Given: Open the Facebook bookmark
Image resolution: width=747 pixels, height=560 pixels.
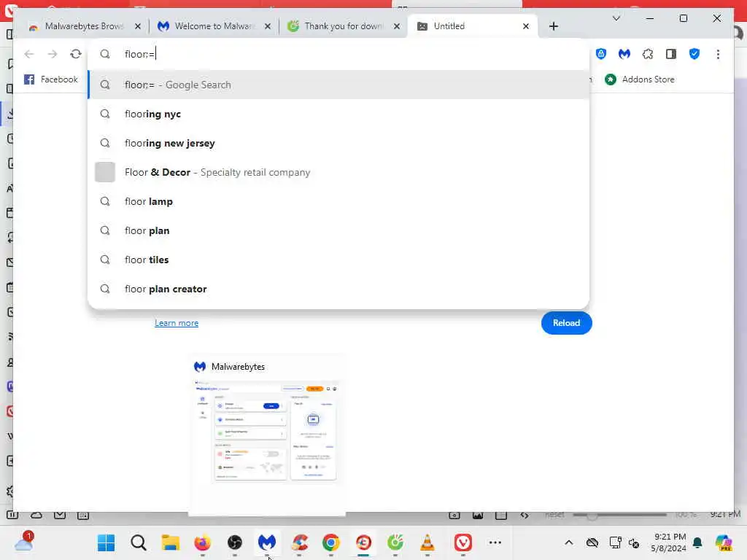Looking at the screenshot, I should (51, 79).
